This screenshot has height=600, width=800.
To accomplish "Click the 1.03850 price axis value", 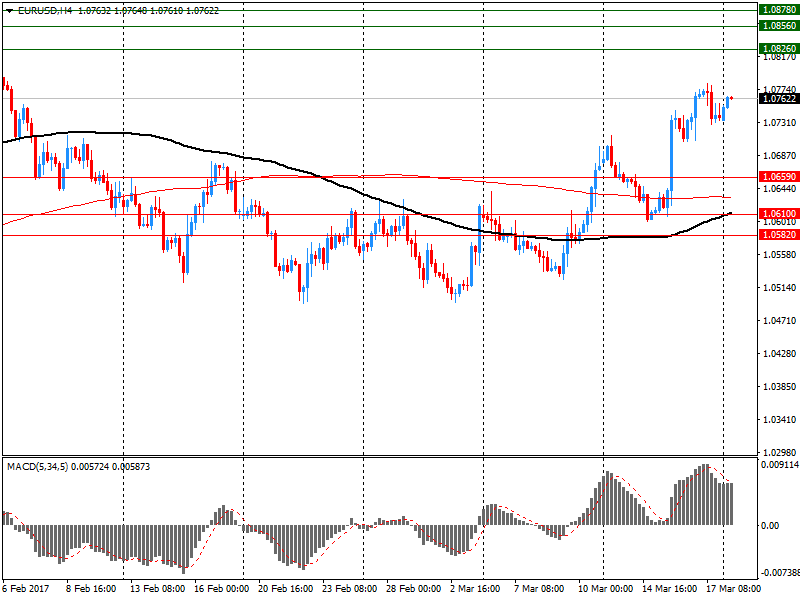I will click(780, 387).
